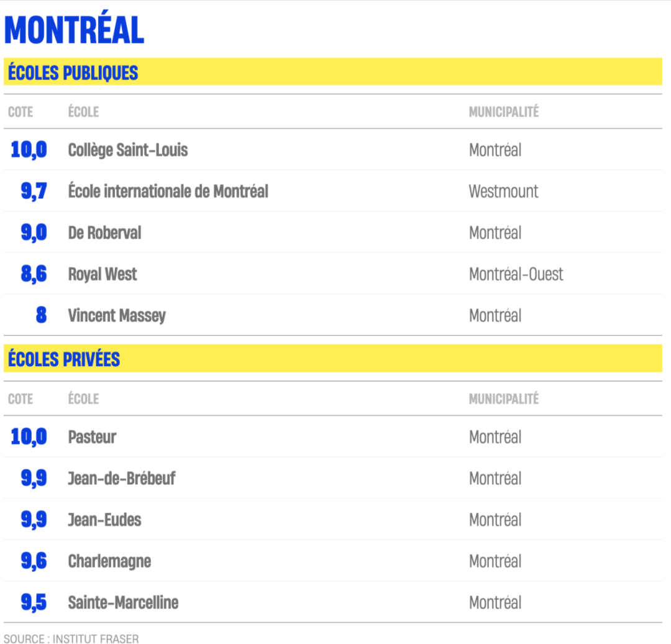Choose the De Roberval school name

104,232
